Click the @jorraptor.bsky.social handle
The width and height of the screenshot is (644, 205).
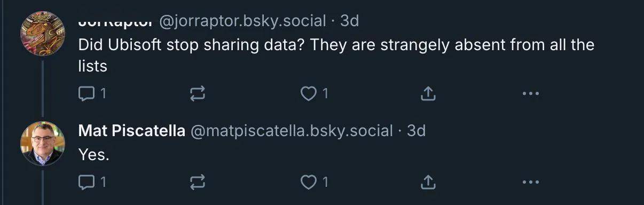(242, 21)
